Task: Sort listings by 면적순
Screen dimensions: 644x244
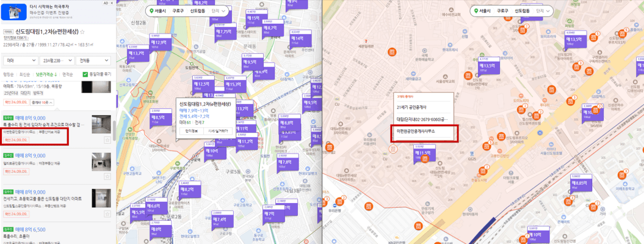Action: 68,75
